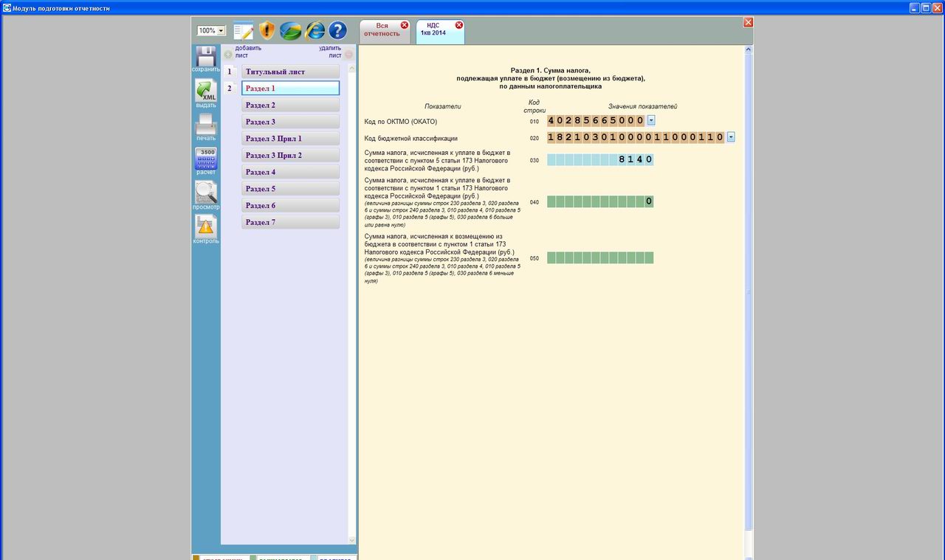
Task: Click the 'Показатели' column header
Action: pos(442,106)
